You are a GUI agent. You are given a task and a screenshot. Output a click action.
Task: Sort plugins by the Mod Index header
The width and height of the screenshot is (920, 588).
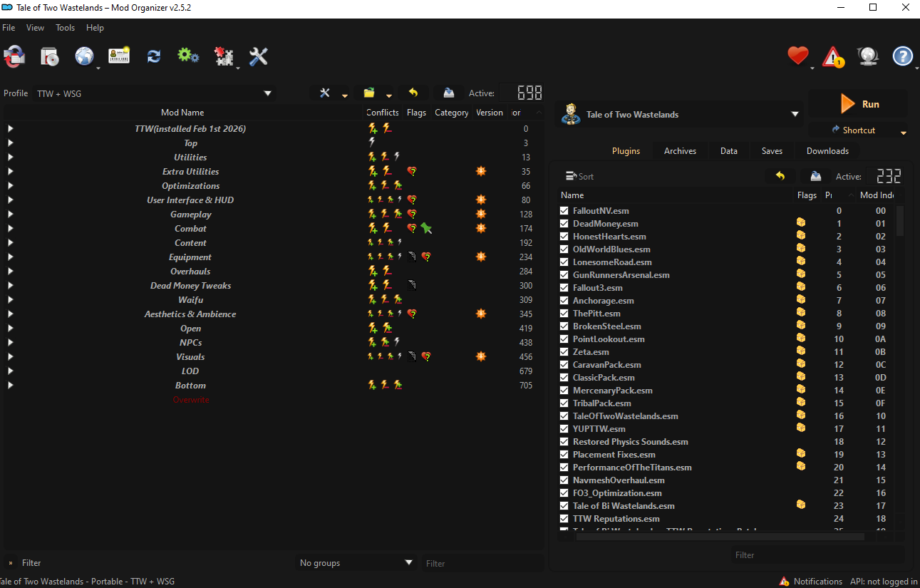877,195
